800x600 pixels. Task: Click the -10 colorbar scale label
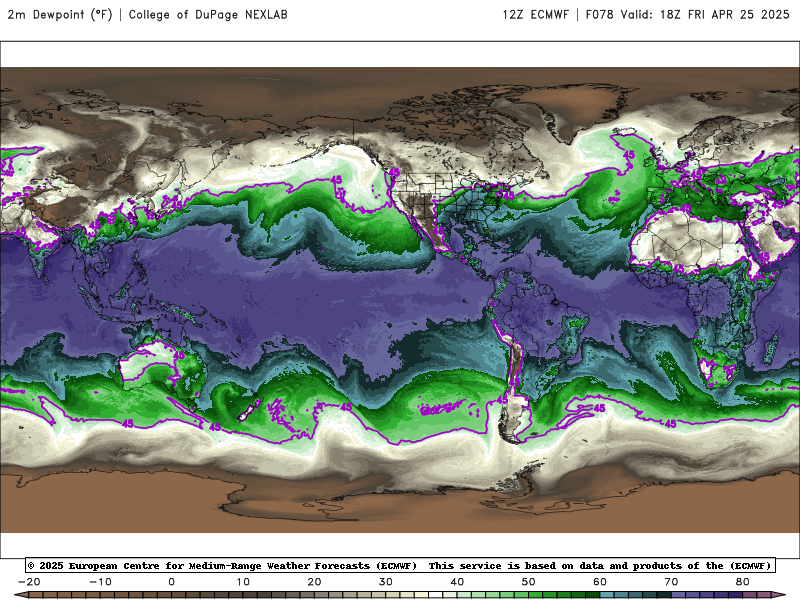[101, 582]
